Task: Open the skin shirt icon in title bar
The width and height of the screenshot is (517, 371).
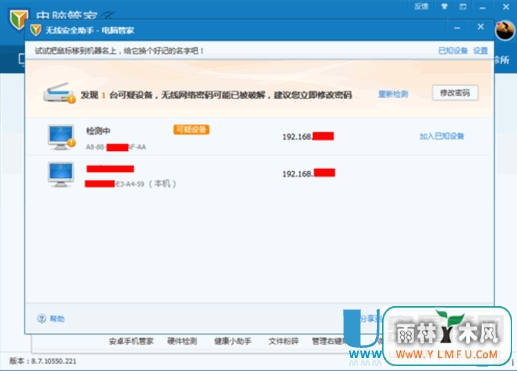Action: click(x=444, y=6)
